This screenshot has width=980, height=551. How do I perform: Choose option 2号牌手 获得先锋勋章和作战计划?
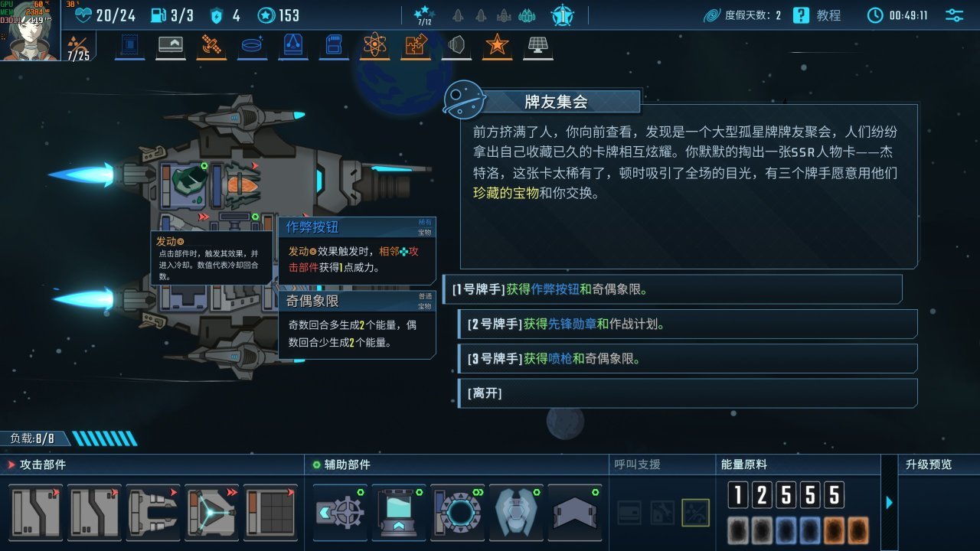tap(688, 324)
